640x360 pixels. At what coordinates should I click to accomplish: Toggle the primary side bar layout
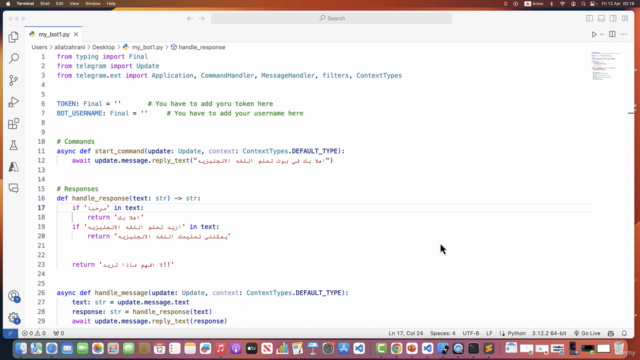coord(589,18)
